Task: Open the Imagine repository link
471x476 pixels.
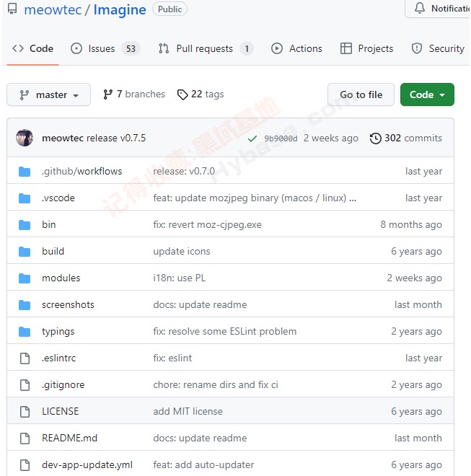Action: point(120,9)
